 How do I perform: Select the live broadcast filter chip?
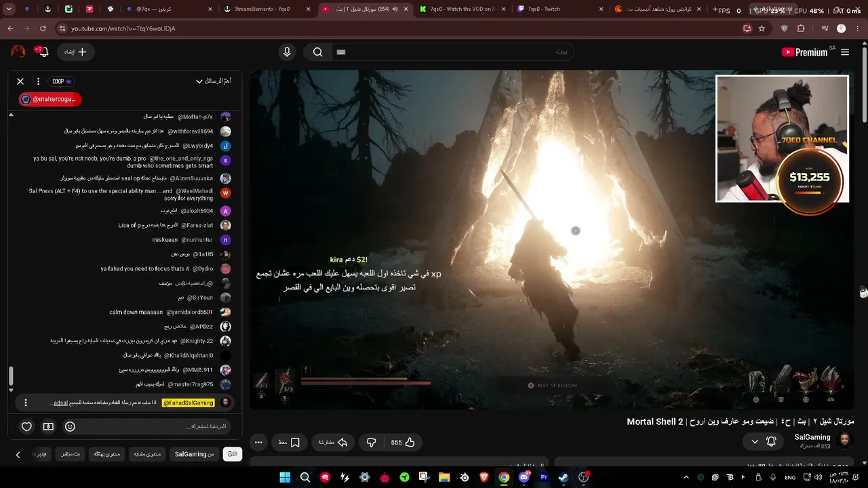coord(71,454)
